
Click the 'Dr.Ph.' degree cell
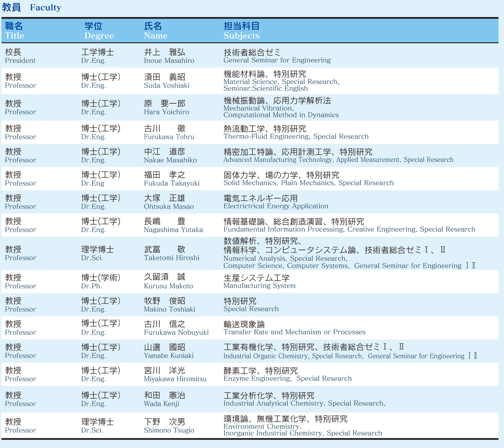tap(92, 286)
